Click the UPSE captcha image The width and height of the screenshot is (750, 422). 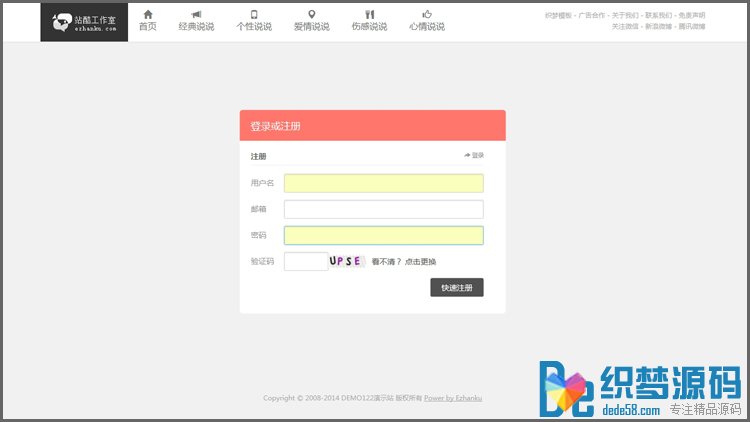coord(347,261)
